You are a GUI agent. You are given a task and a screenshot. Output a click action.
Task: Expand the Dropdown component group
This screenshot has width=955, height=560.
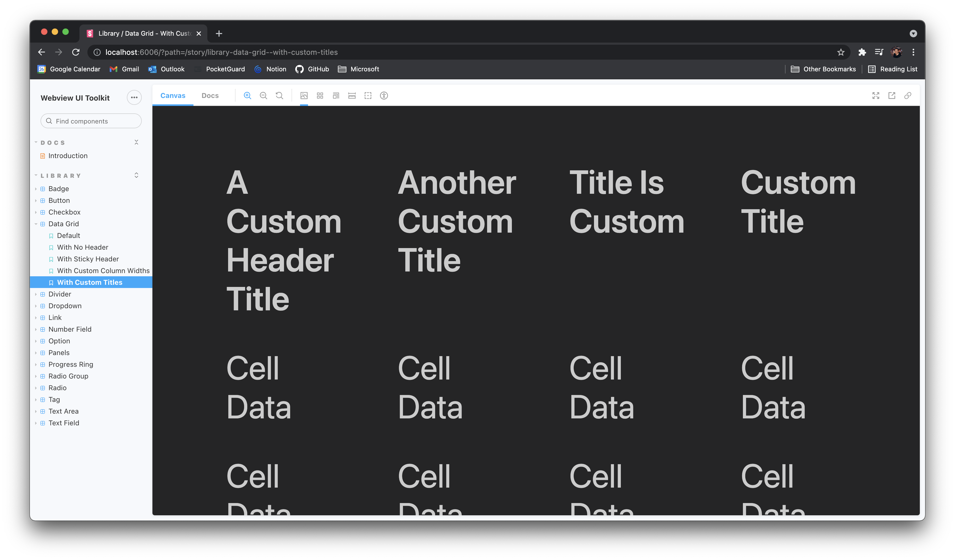pyautogui.click(x=65, y=306)
